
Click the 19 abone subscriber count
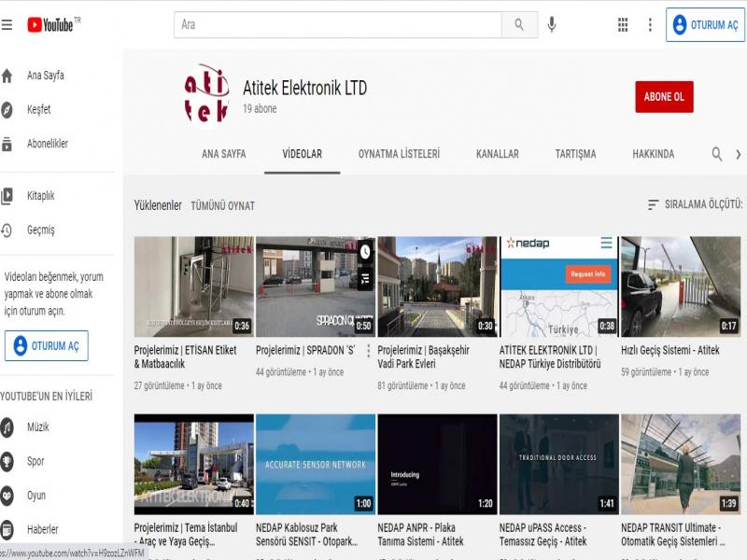coord(260,108)
